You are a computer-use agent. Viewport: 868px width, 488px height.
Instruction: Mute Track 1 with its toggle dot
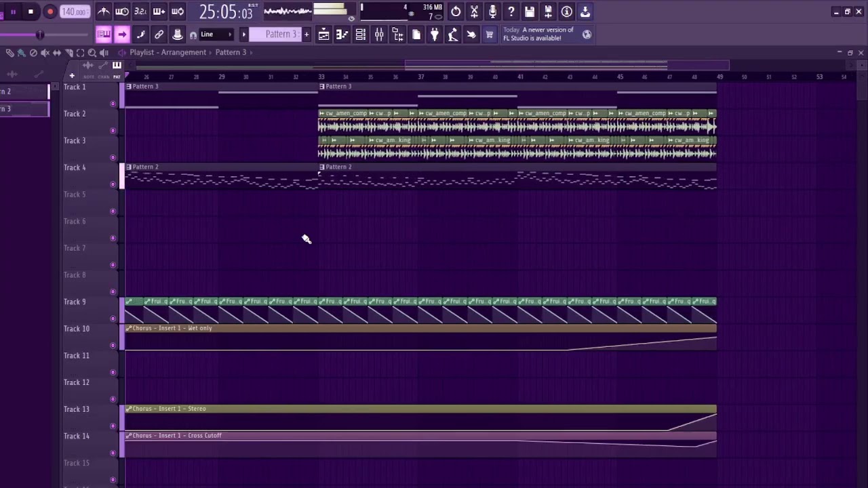click(113, 104)
